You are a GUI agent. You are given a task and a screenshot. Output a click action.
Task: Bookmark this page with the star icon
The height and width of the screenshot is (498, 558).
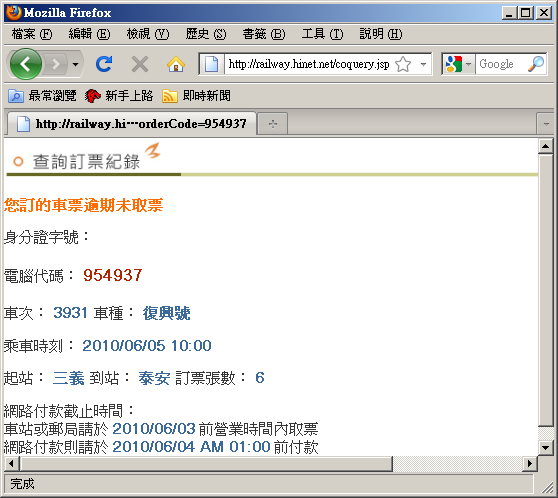click(x=403, y=64)
